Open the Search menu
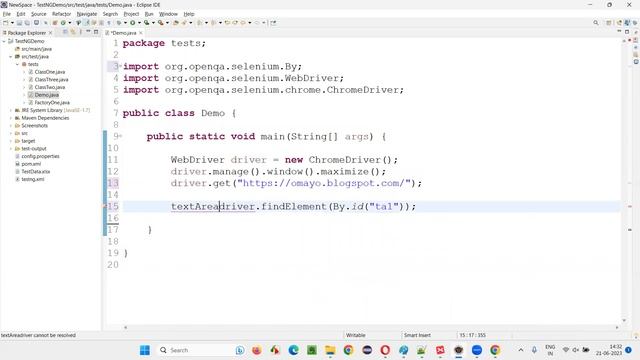Image resolution: width=640 pixels, height=360 pixels. click(x=110, y=14)
